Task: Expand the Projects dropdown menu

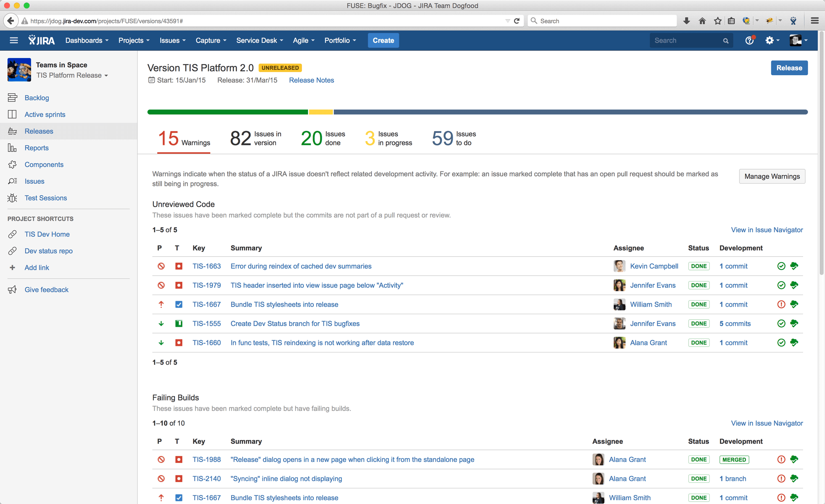Action: pos(132,41)
